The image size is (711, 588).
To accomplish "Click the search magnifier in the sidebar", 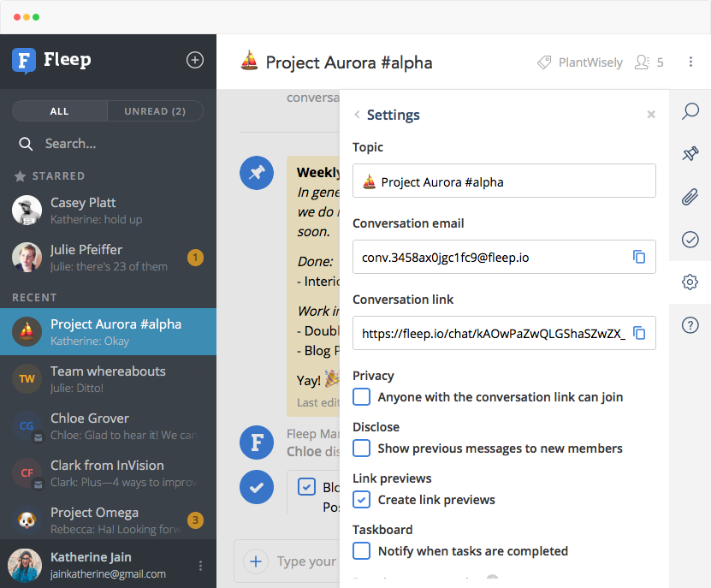I will [26, 145].
